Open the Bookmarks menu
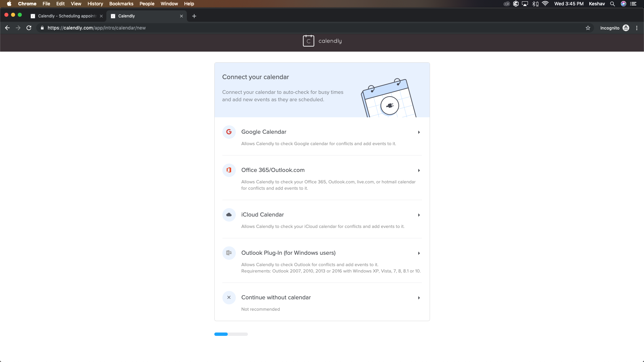The height and width of the screenshot is (362, 644). (121, 4)
